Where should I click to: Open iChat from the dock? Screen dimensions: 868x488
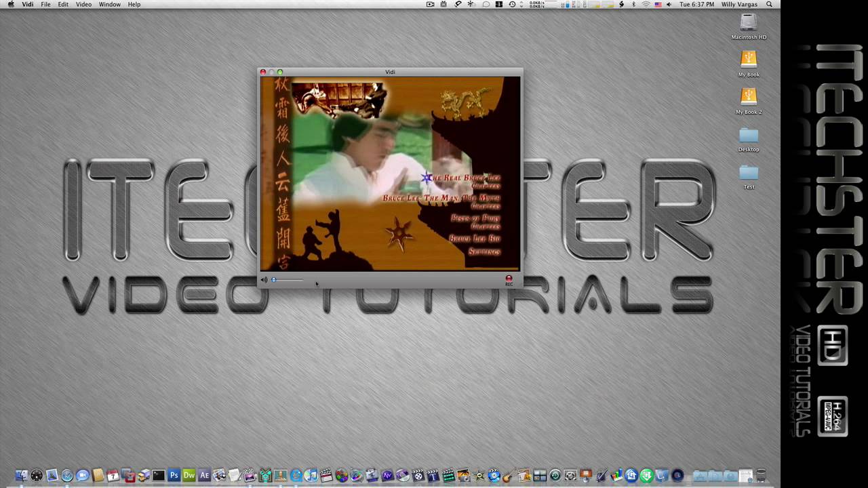tap(83, 476)
